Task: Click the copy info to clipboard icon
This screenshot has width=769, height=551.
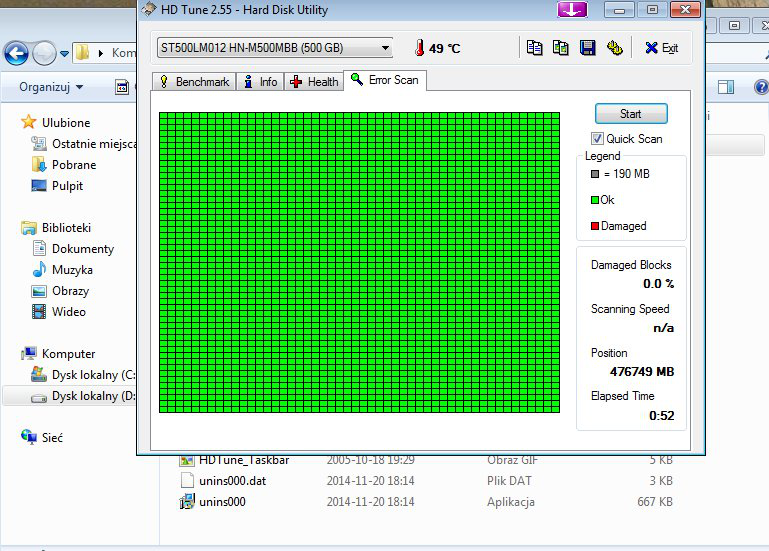Action: tap(534, 48)
